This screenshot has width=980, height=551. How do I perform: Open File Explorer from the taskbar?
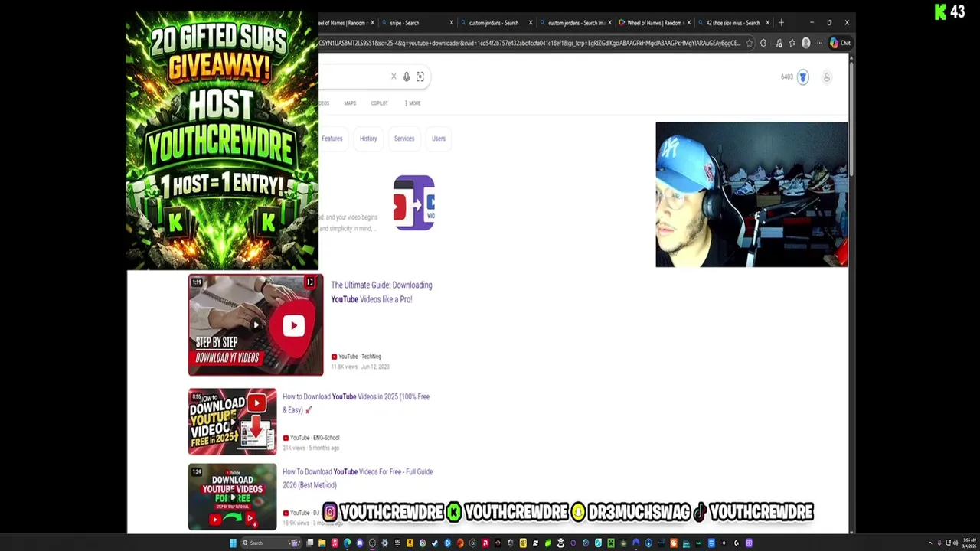click(322, 543)
